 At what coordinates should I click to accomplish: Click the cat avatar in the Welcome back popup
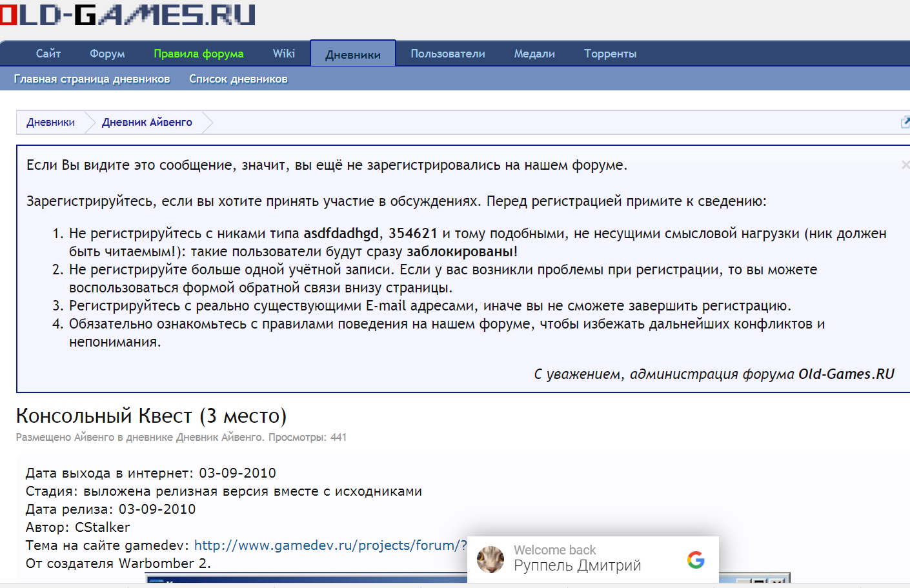(x=490, y=560)
